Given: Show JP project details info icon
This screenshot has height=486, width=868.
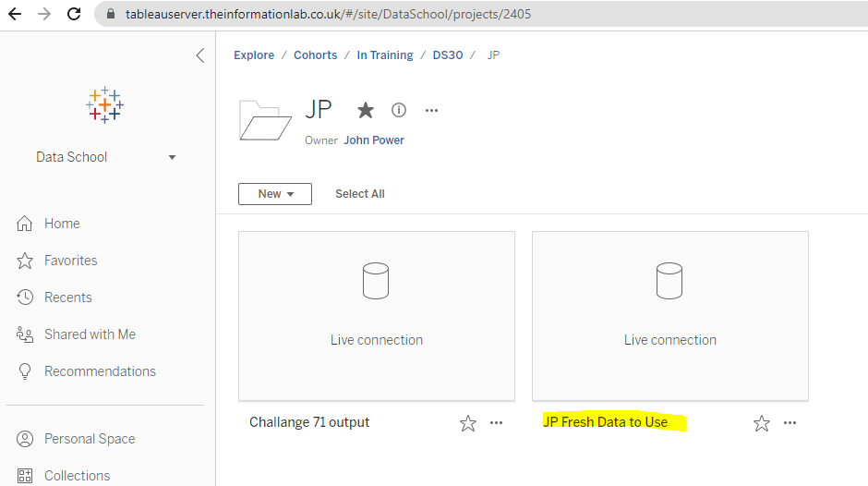Looking at the screenshot, I should pos(399,110).
